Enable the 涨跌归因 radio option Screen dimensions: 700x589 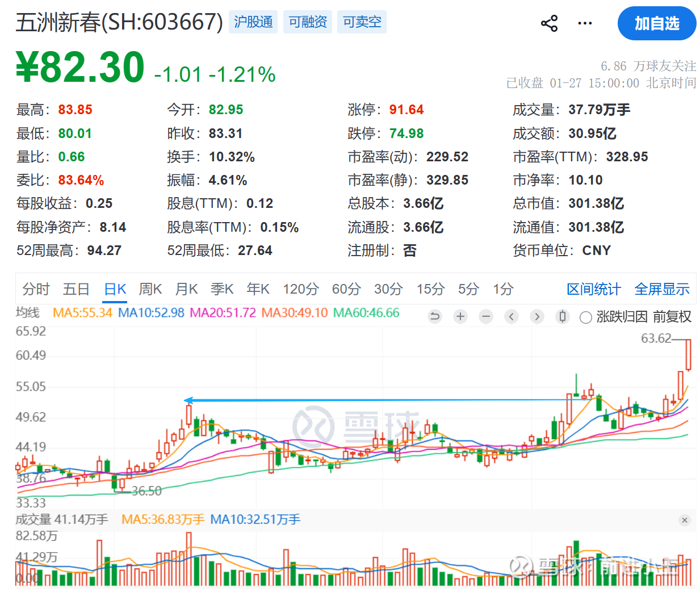586,317
